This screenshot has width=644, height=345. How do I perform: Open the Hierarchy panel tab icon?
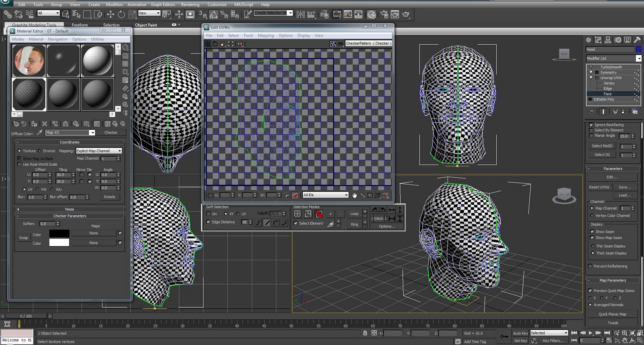(x=608, y=40)
